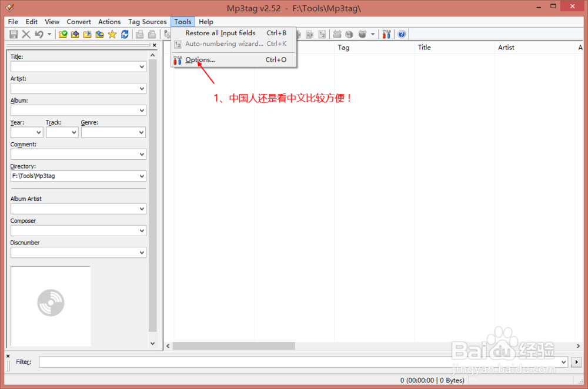The height and width of the screenshot is (389, 588).
Task: Click the Open playlist folder icon
Action: point(88,35)
